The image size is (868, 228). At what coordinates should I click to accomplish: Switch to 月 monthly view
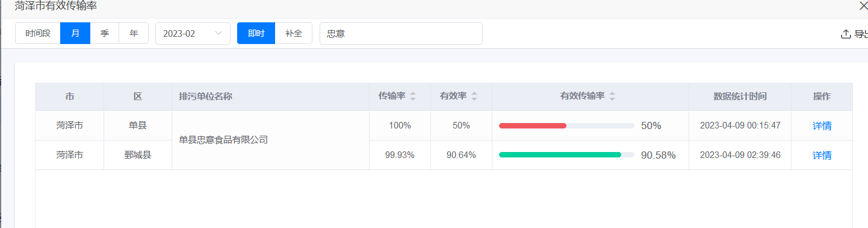coord(75,33)
